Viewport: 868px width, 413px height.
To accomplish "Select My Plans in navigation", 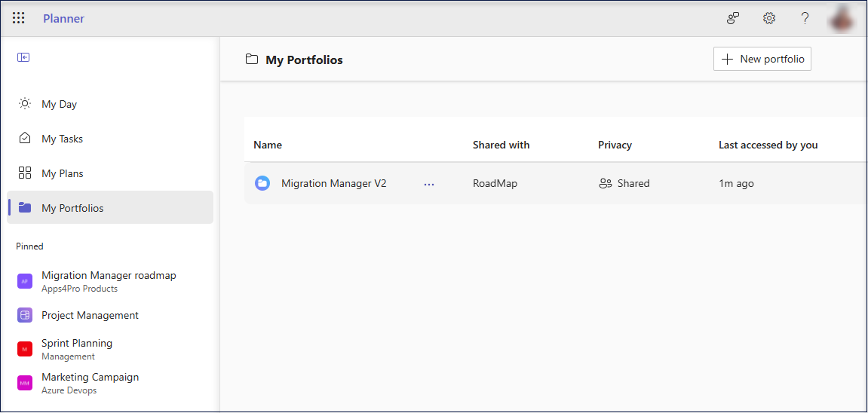I will click(62, 173).
